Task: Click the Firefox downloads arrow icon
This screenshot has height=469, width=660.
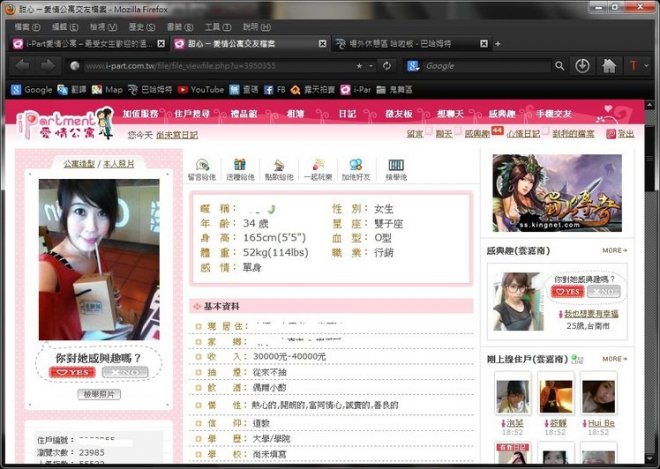Action: coord(583,66)
